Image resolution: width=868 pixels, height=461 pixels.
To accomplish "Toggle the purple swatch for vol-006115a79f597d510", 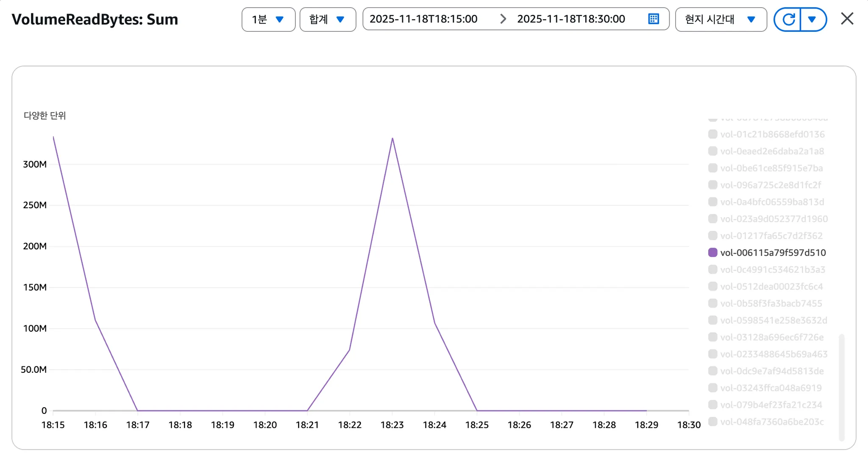I will (712, 253).
